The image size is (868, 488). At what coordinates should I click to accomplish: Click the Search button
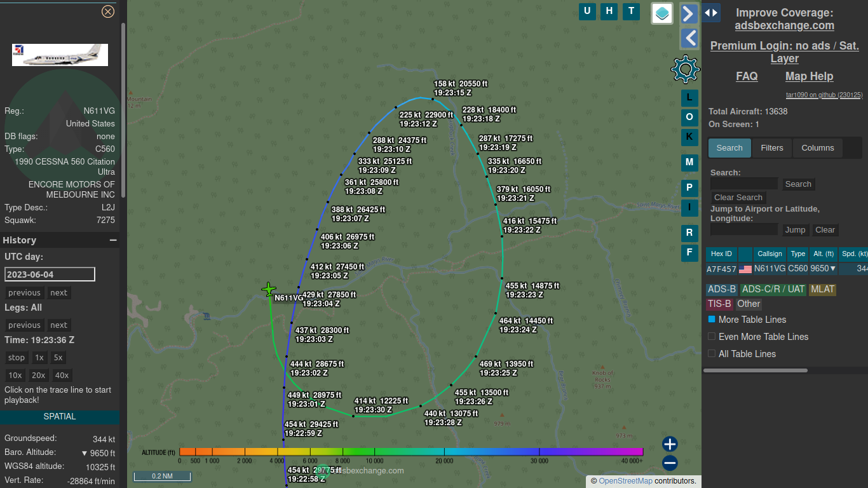798,184
